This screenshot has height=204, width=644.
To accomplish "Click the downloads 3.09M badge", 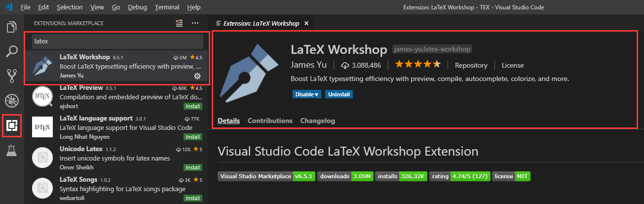I will 345,176.
